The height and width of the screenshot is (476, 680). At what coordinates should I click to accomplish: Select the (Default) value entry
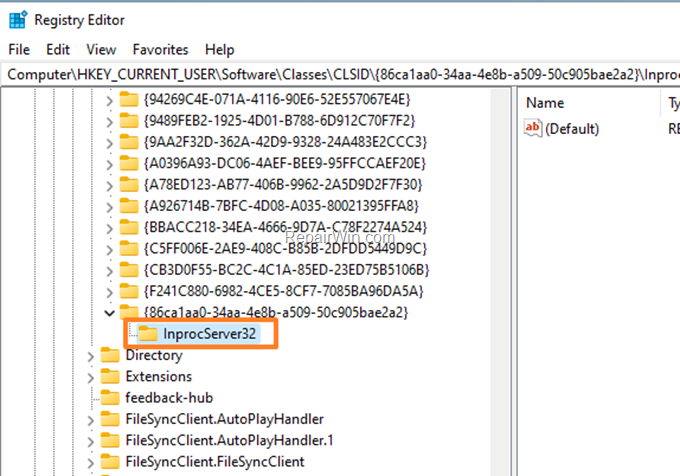(572, 129)
